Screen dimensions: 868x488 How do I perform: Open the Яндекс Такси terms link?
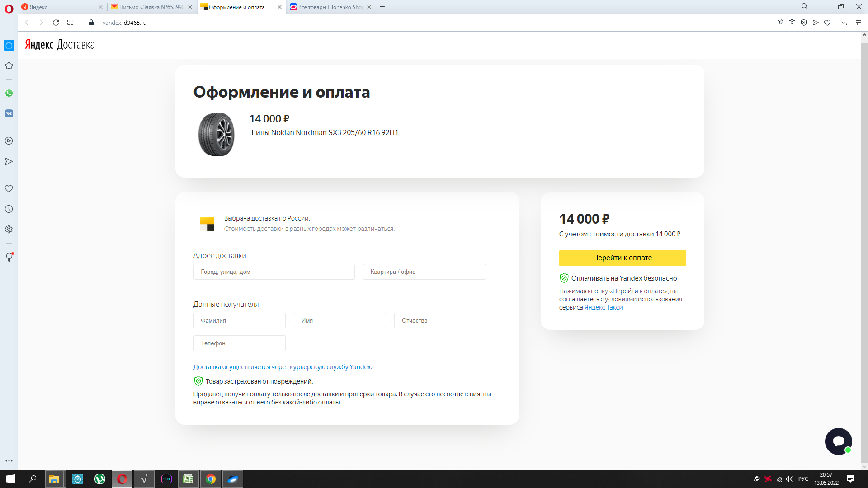604,307
